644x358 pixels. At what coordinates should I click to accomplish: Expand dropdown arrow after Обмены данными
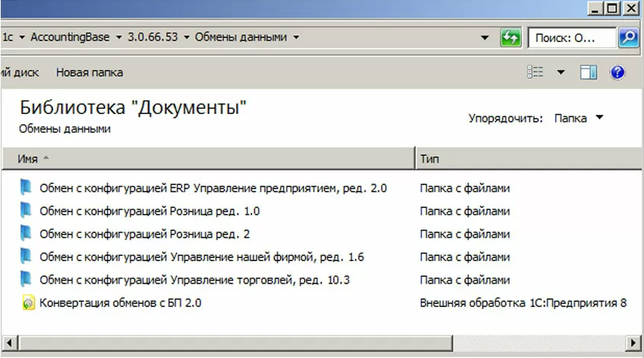[296, 38]
